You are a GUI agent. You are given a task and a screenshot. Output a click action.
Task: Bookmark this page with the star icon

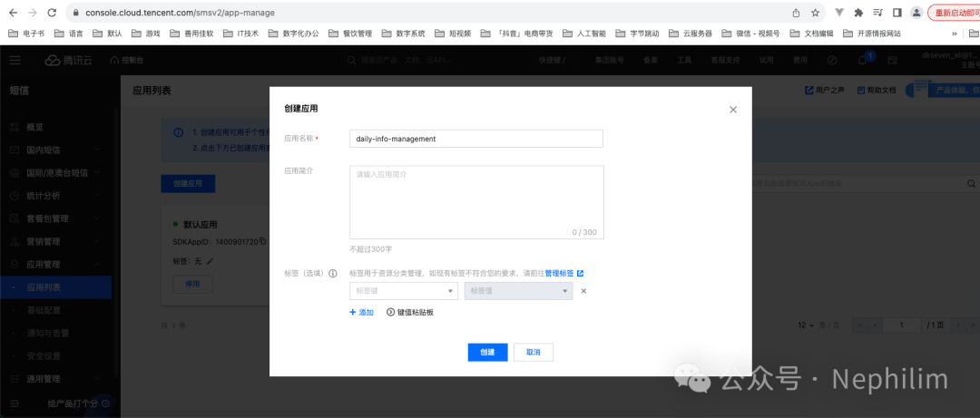[815, 13]
